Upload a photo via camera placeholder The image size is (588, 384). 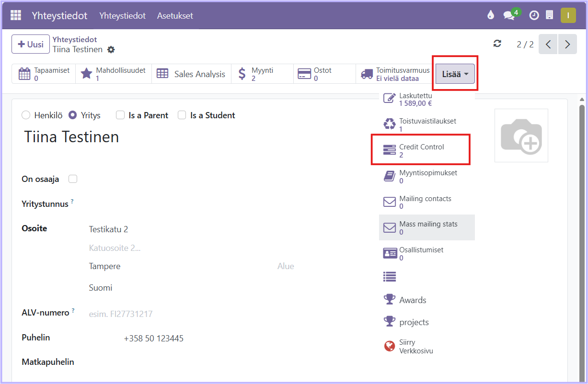(521, 136)
